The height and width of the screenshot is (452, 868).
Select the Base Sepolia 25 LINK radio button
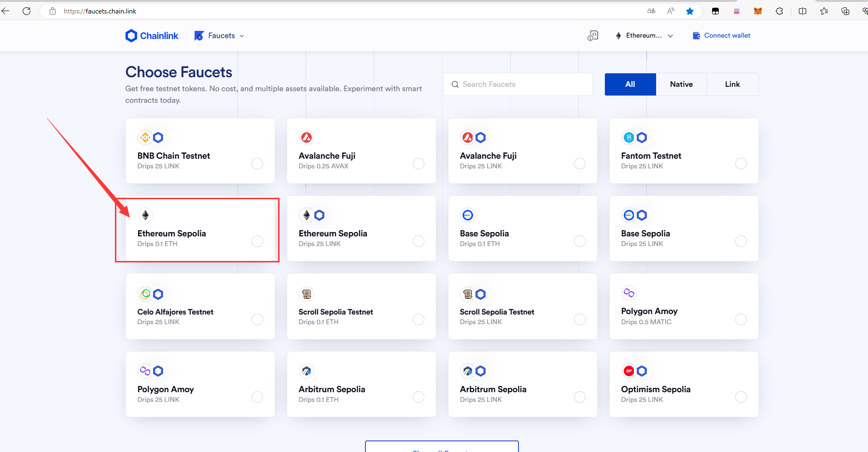(741, 241)
